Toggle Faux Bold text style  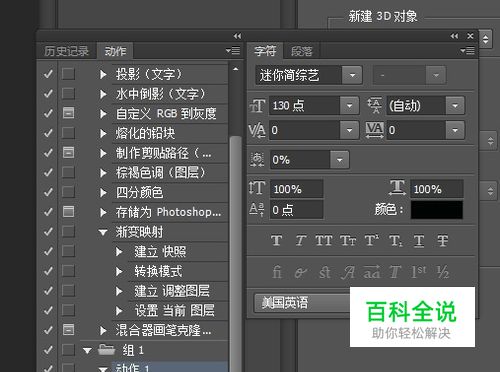[x=276, y=240]
